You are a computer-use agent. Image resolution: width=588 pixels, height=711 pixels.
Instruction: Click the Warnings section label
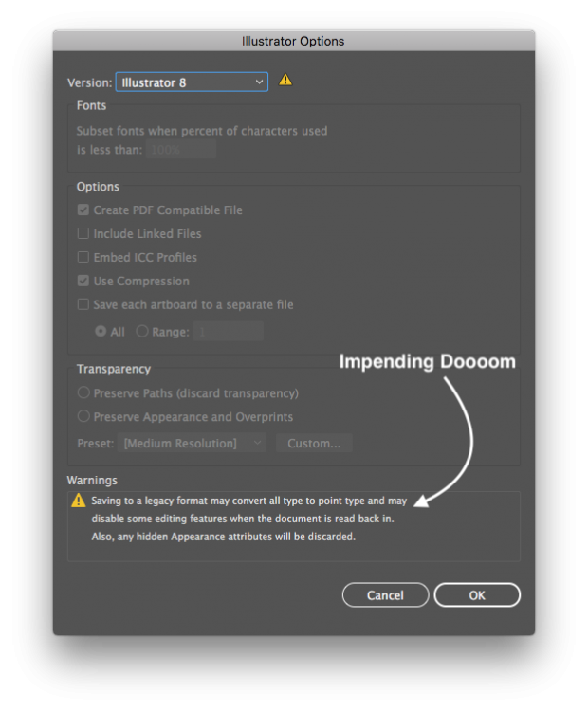click(x=92, y=481)
